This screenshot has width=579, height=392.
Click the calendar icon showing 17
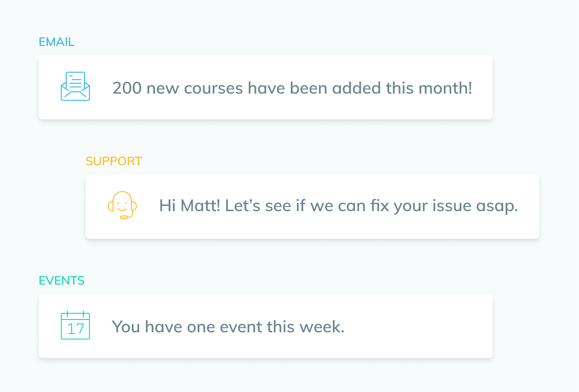tap(75, 325)
